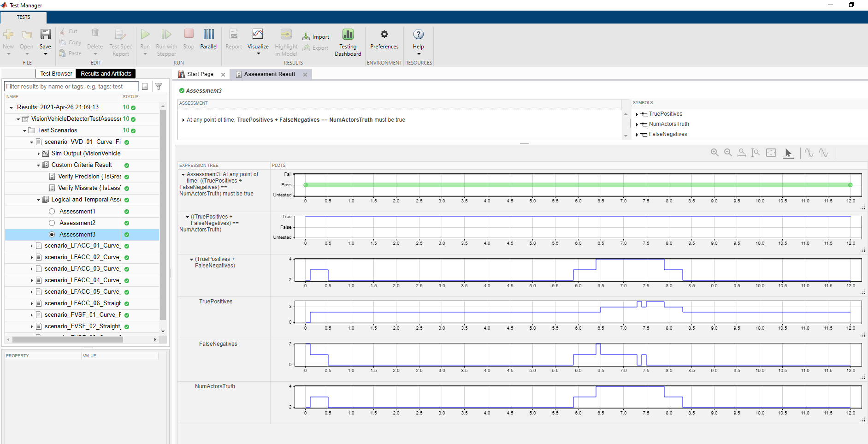Viewport: 868px width, 444px height.
Task: Expand the TruePositives symbol entry
Action: pos(637,114)
